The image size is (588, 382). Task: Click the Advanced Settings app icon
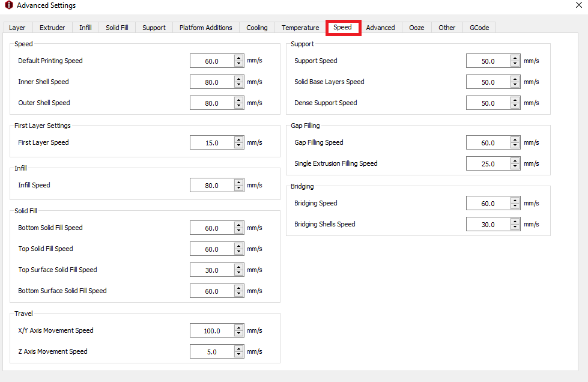[x=8, y=5]
